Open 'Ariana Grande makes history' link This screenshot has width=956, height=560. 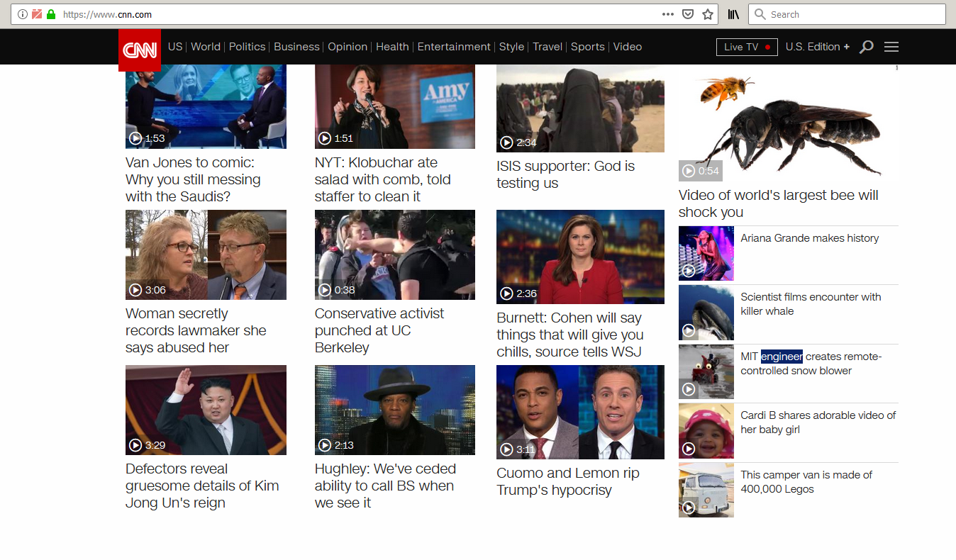click(810, 238)
